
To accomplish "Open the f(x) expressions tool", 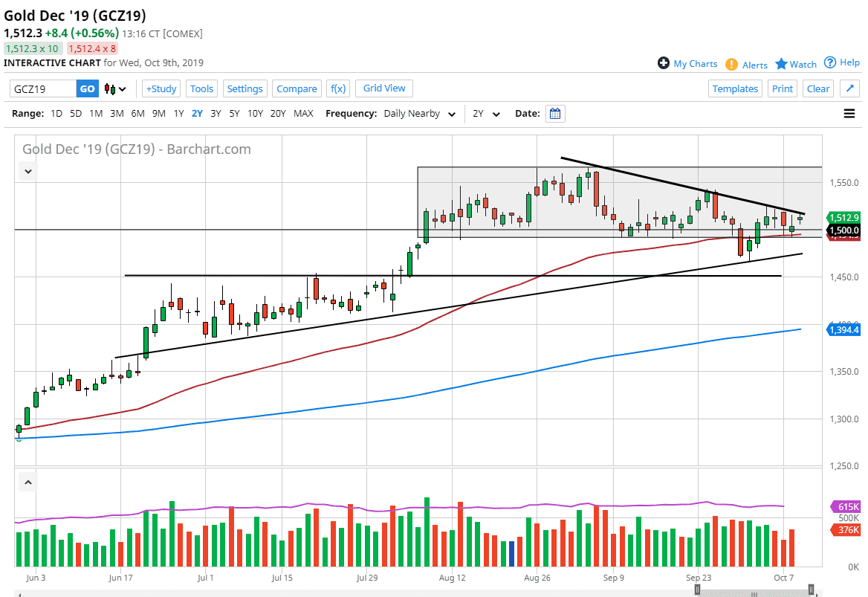I will [x=338, y=89].
